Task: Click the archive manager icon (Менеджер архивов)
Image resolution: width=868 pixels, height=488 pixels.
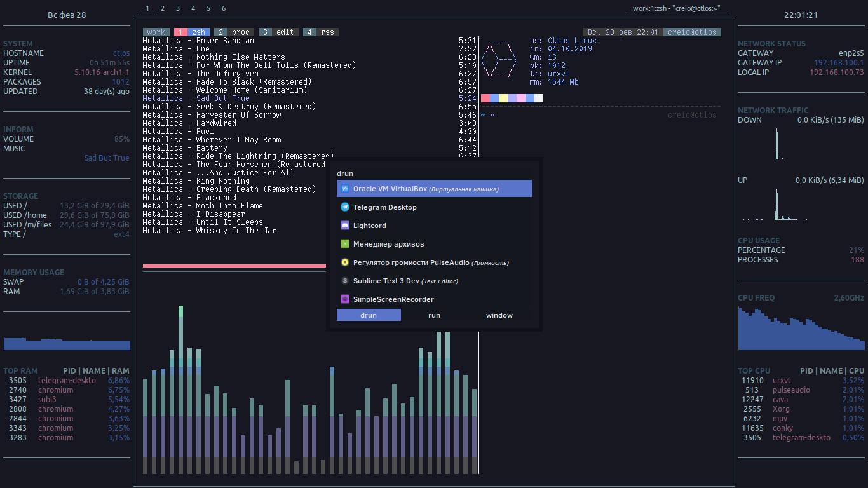Action: pos(345,244)
